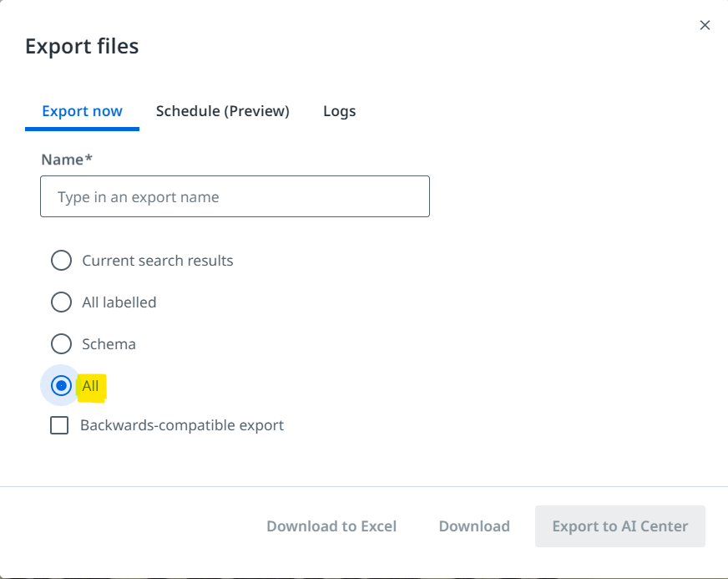The height and width of the screenshot is (579, 728).
Task: Open the Schedule (Preview) tab
Action: click(222, 111)
